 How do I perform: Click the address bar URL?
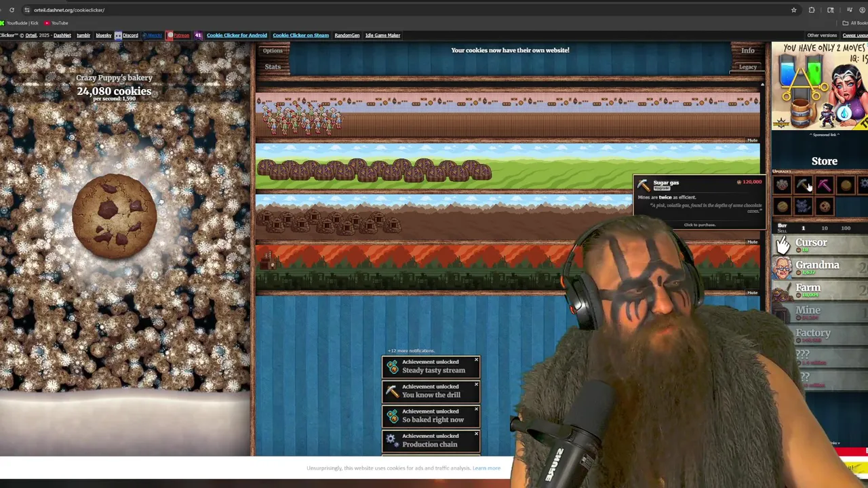69,10
